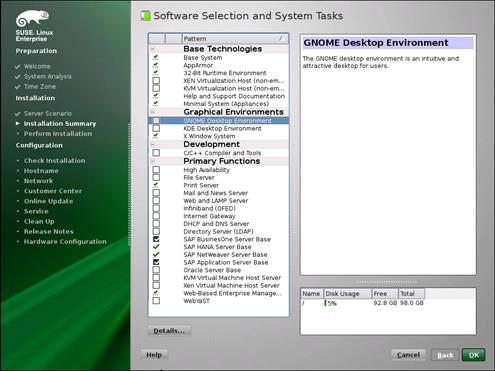
Task: Collapse the Primary Functions group
Action: click(x=152, y=161)
